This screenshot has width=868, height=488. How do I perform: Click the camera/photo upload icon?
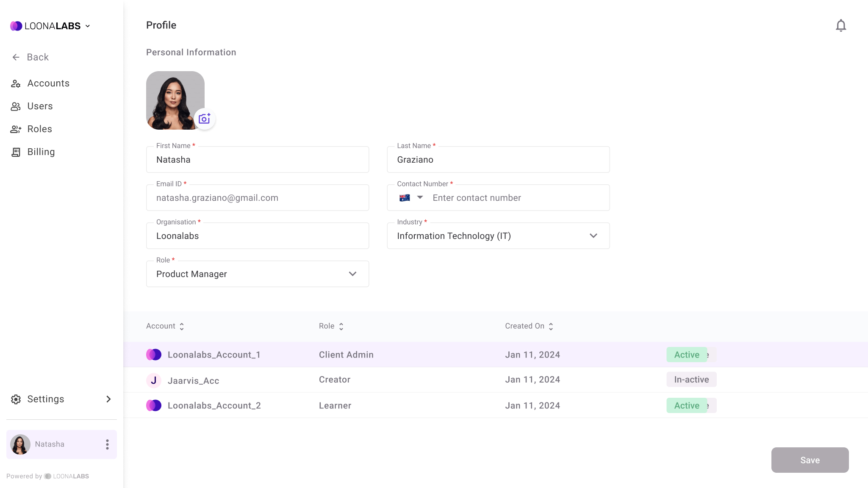205,119
